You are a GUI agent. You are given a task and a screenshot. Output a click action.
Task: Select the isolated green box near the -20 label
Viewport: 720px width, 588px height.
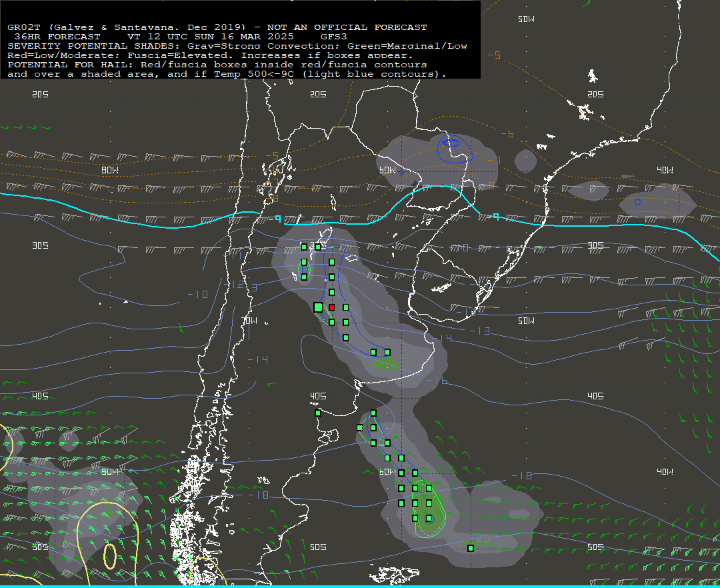(x=471, y=548)
